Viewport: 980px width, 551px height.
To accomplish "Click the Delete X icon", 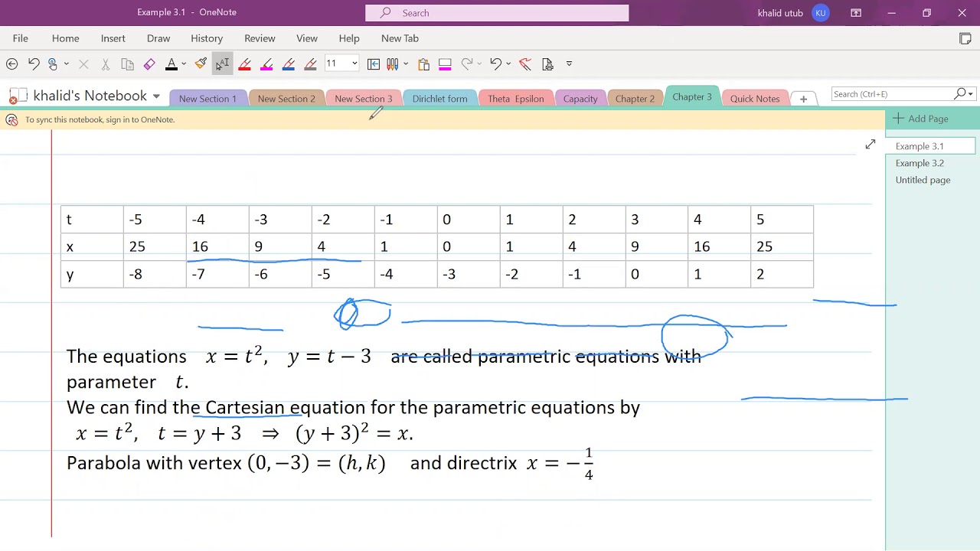I will pyautogui.click(x=84, y=64).
